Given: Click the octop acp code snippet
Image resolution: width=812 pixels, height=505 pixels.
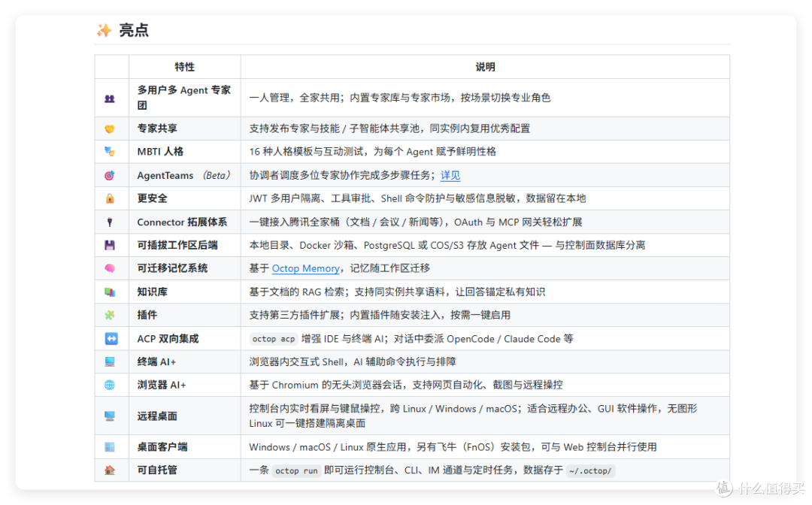Looking at the screenshot, I should (x=274, y=339).
